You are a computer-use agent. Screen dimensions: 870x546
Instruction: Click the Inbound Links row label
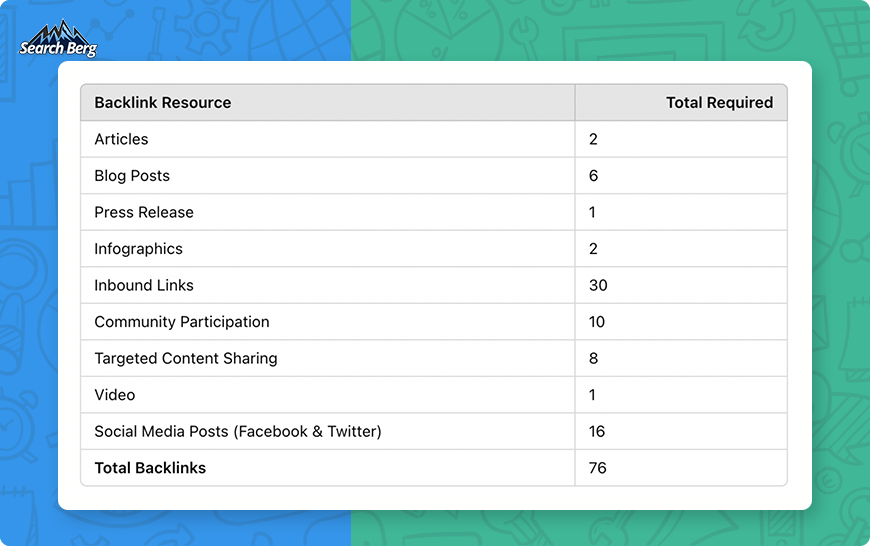click(x=144, y=285)
